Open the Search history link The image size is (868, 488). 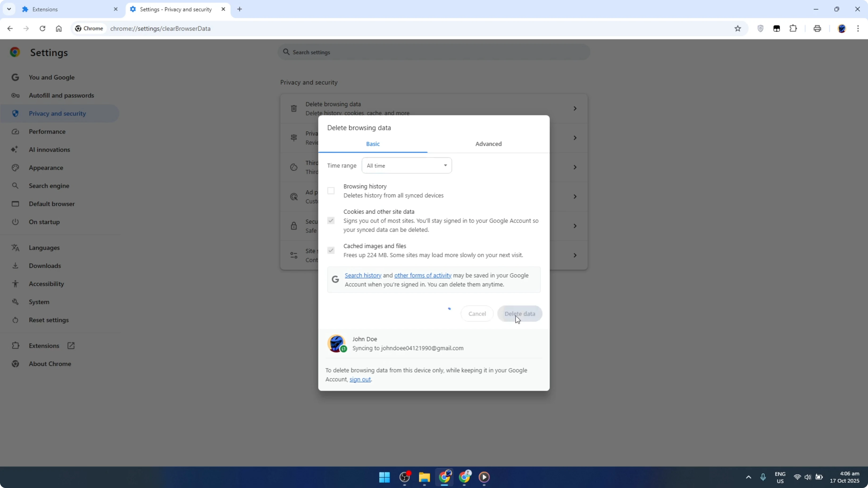coord(363,276)
